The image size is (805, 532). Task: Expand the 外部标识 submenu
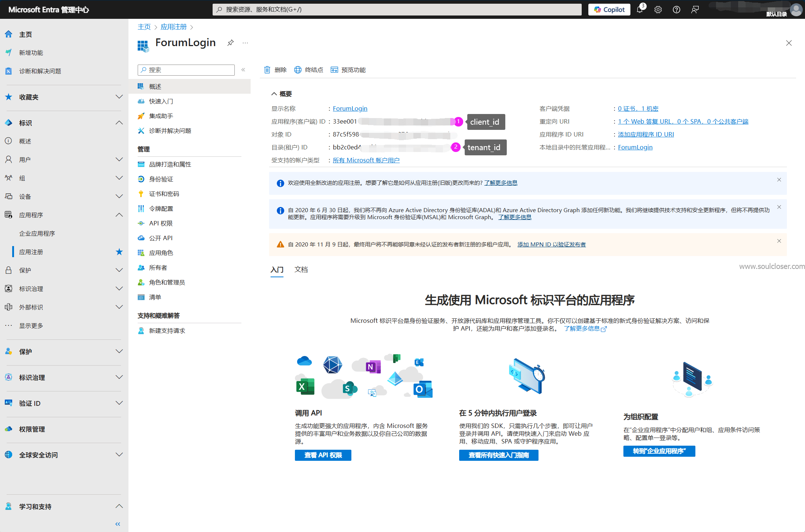(x=119, y=307)
